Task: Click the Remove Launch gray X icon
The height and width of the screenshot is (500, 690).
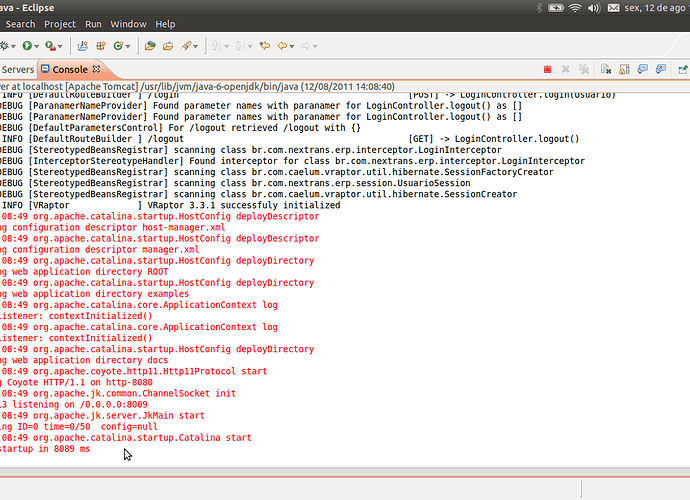Action: [x=565, y=70]
